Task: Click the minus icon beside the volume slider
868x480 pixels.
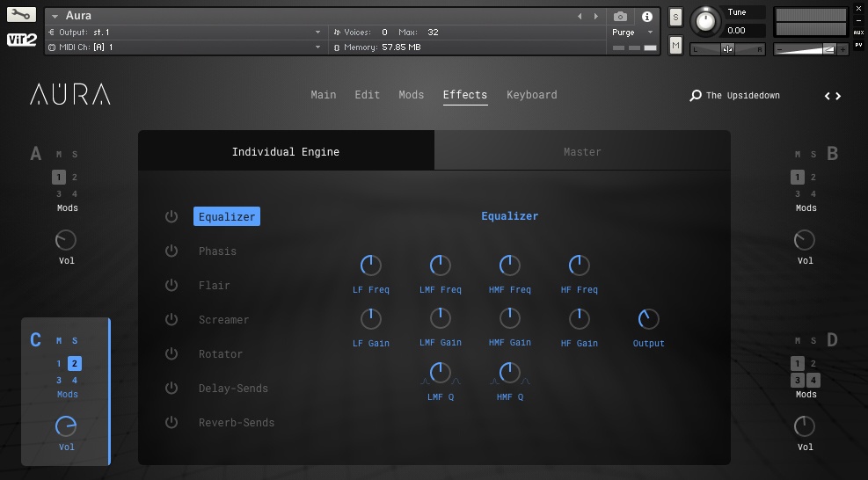Action: click(x=779, y=49)
